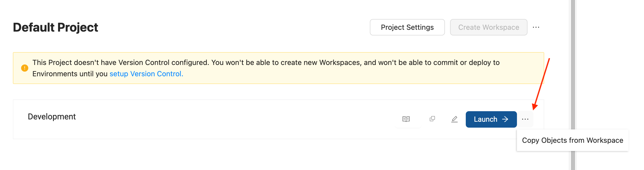The image size is (644, 170).
Task: Click the right arrow inside Launch button
Action: pyautogui.click(x=505, y=119)
